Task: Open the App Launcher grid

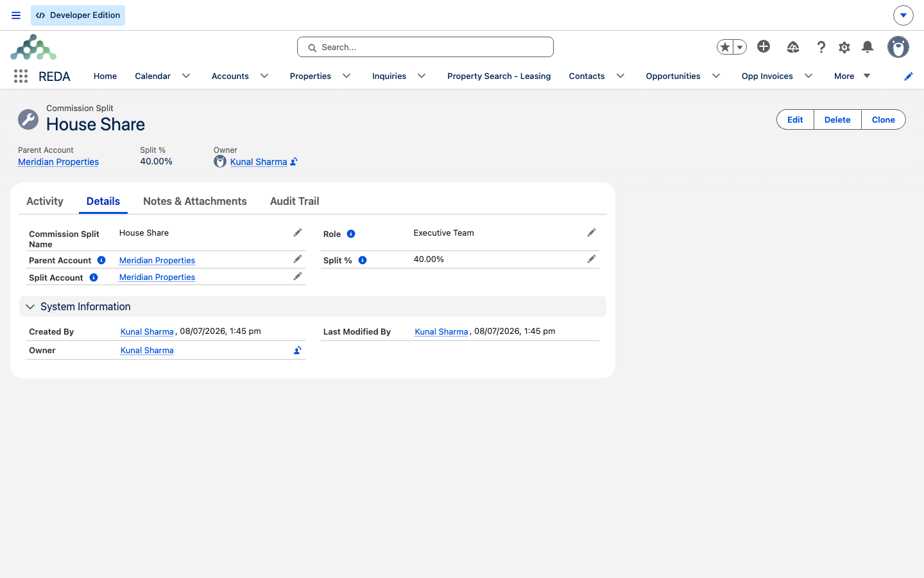Action: point(21,76)
